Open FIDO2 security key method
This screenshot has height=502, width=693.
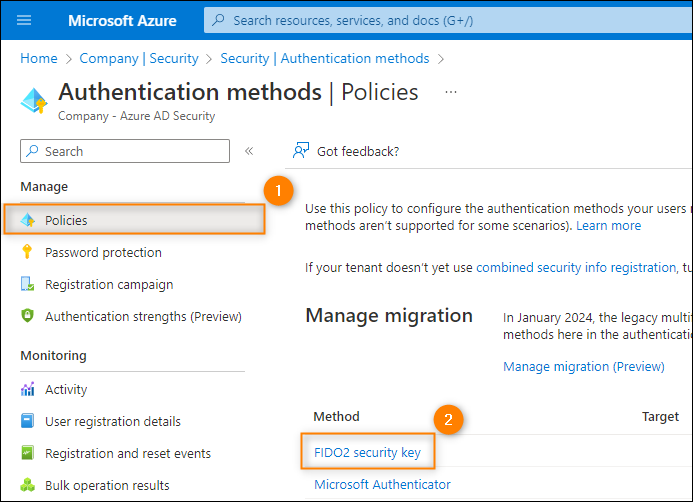[367, 453]
